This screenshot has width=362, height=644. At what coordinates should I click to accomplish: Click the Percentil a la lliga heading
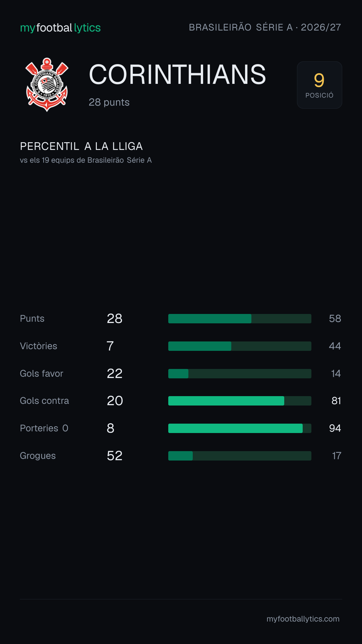81,146
